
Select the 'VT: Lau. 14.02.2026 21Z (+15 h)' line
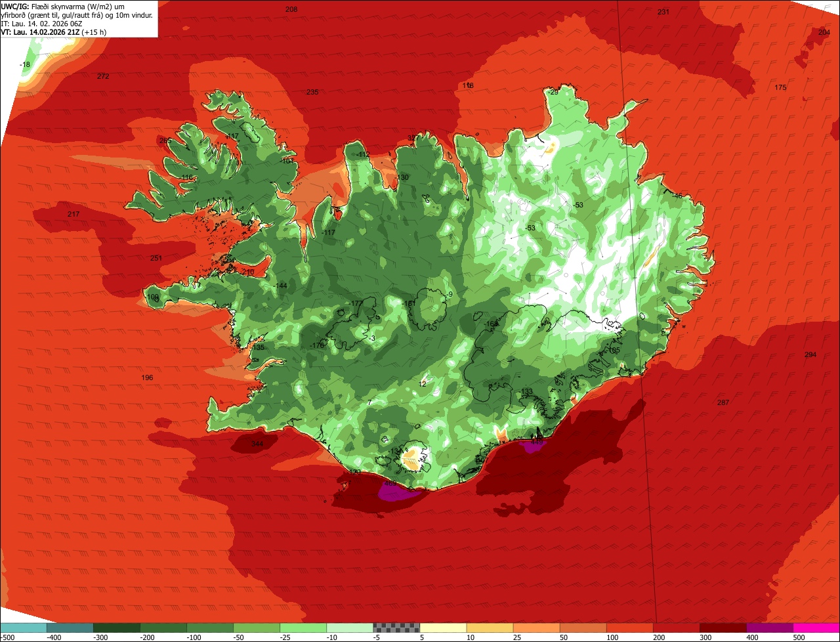pyautogui.click(x=54, y=32)
